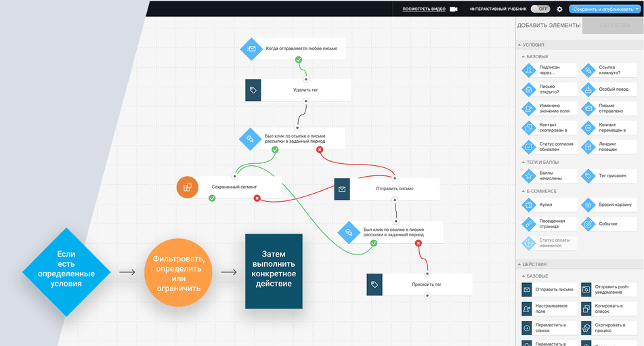Click green check under "Когда отправляется любое письмо"
This screenshot has height=346, width=644.
coord(299,60)
